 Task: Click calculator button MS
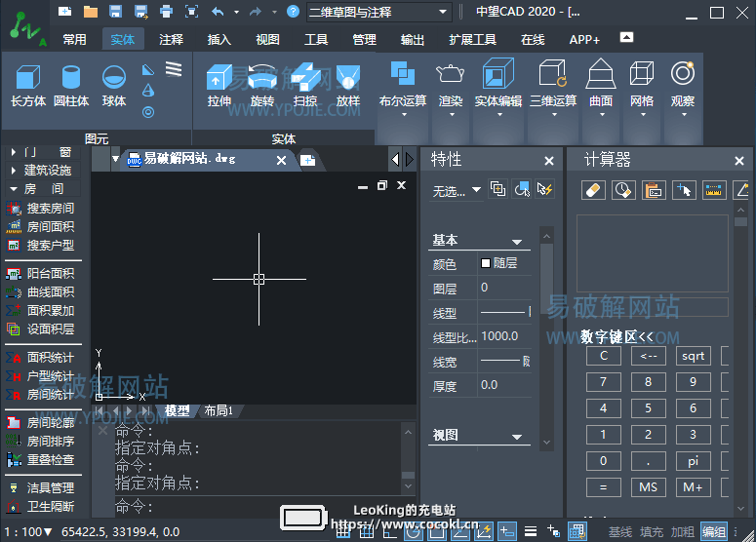point(648,487)
